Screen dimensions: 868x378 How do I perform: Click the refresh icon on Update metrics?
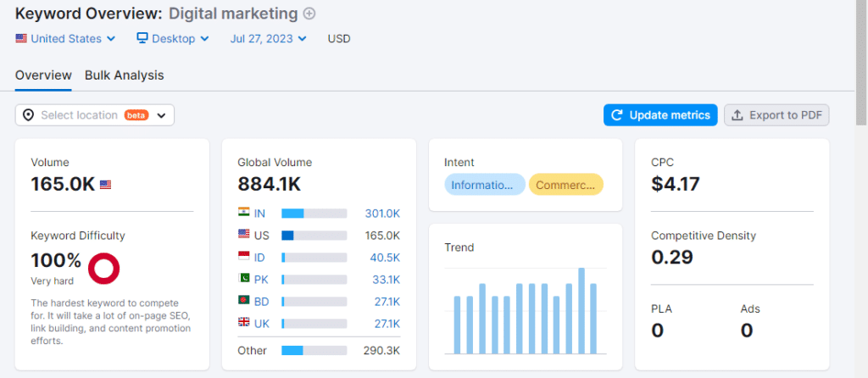click(x=617, y=115)
